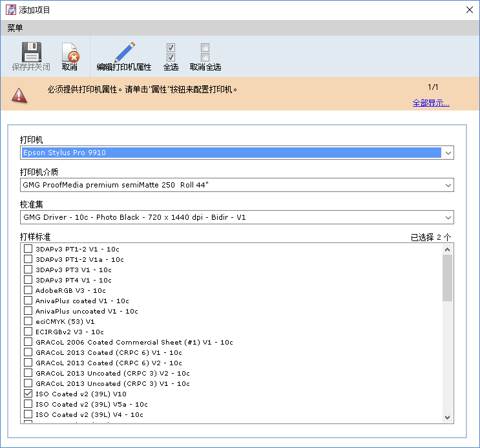Viewport: 480px width, 448px height.
Task: Expand the 校准集 GMG Driver dropdown
Action: click(x=448, y=218)
